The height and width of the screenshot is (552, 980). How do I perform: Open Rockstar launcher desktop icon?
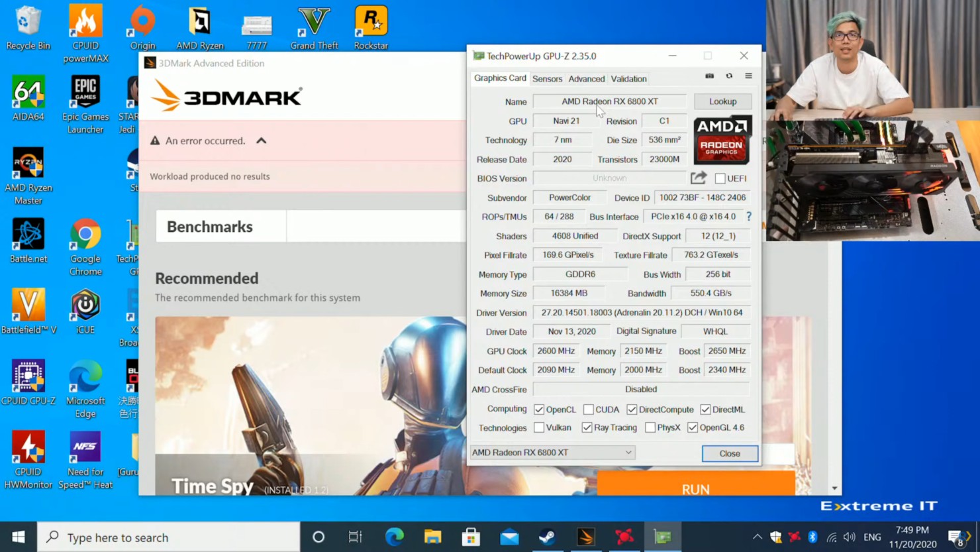(371, 28)
